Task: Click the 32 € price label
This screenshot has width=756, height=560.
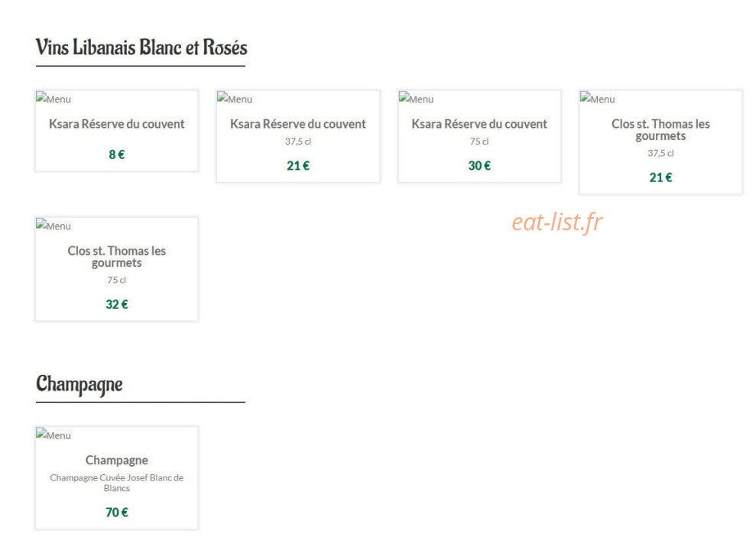Action: point(117,304)
